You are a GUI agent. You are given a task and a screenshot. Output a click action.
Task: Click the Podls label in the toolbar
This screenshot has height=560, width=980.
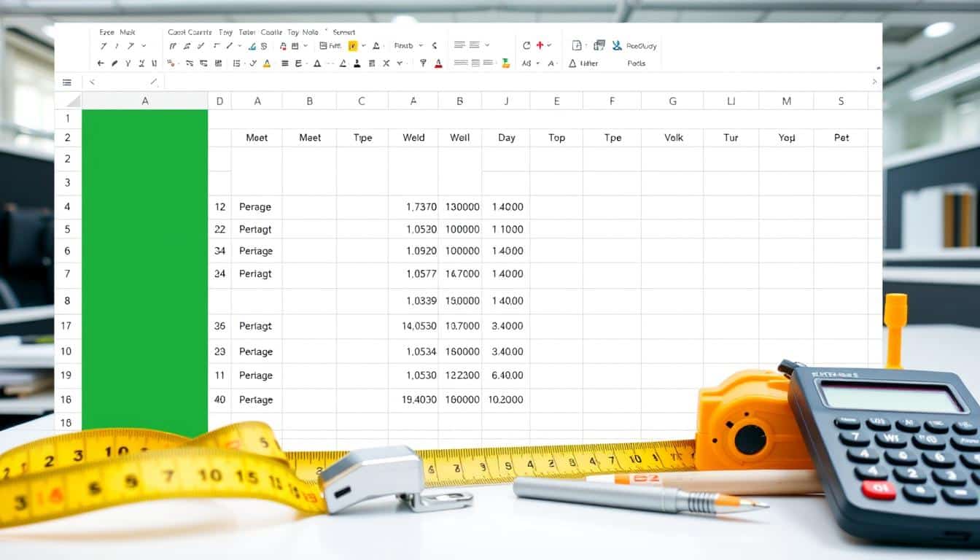(637, 63)
